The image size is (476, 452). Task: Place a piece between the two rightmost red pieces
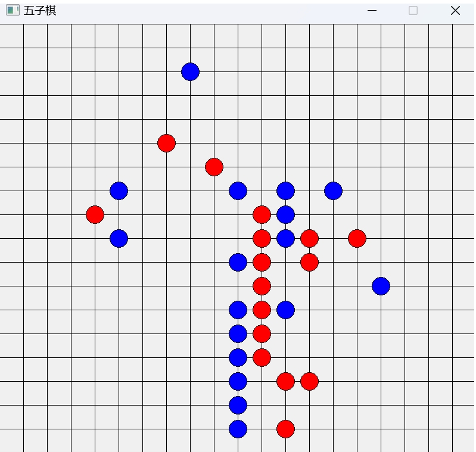coord(333,238)
